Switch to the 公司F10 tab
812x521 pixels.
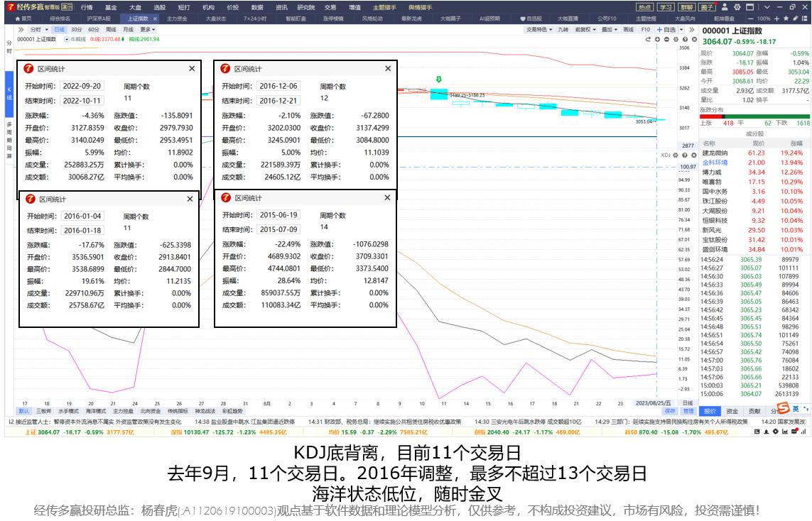(x=607, y=18)
